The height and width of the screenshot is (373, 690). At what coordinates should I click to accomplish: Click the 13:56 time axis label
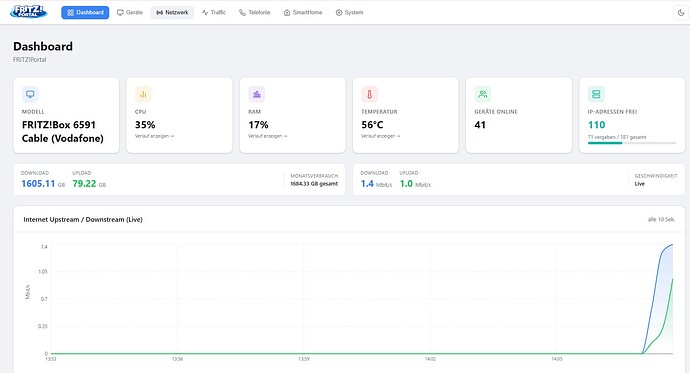click(177, 359)
